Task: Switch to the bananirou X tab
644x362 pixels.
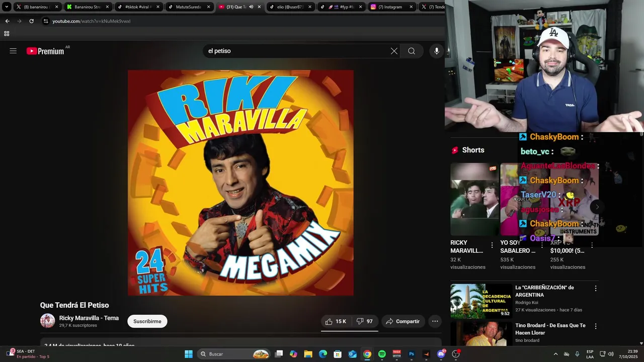Action: pyautogui.click(x=36, y=7)
